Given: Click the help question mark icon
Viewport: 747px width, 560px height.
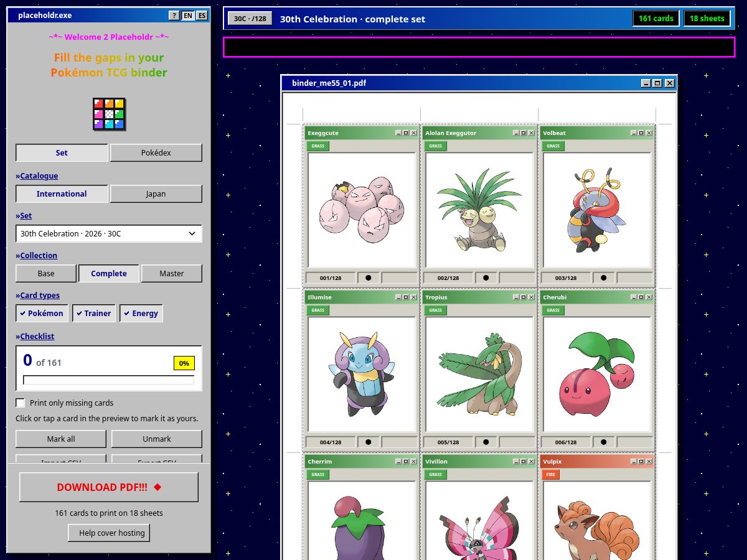Looking at the screenshot, I should [x=174, y=16].
